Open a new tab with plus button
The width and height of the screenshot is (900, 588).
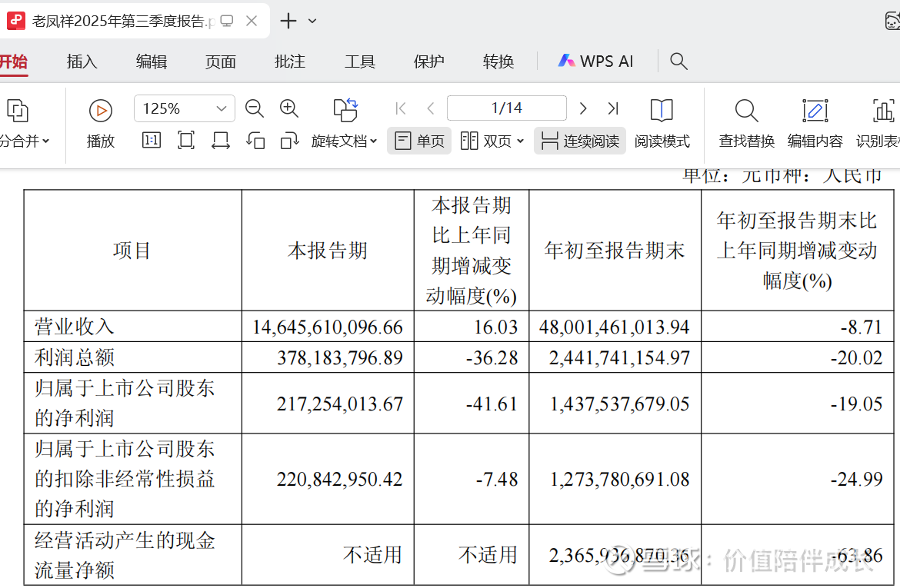288,22
